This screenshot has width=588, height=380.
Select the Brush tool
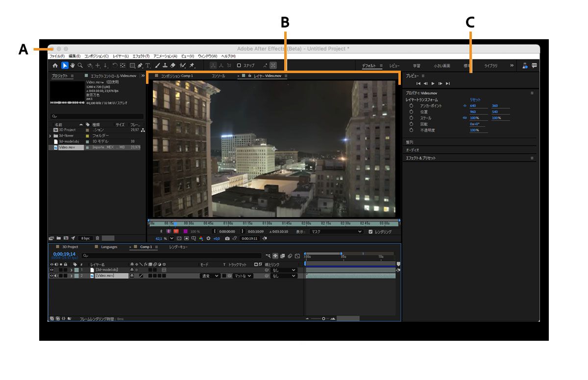157,65
